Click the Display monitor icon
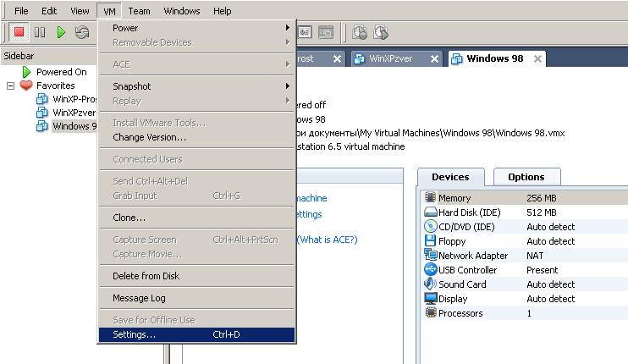Screen dimensions: 628x364 coord(430,298)
